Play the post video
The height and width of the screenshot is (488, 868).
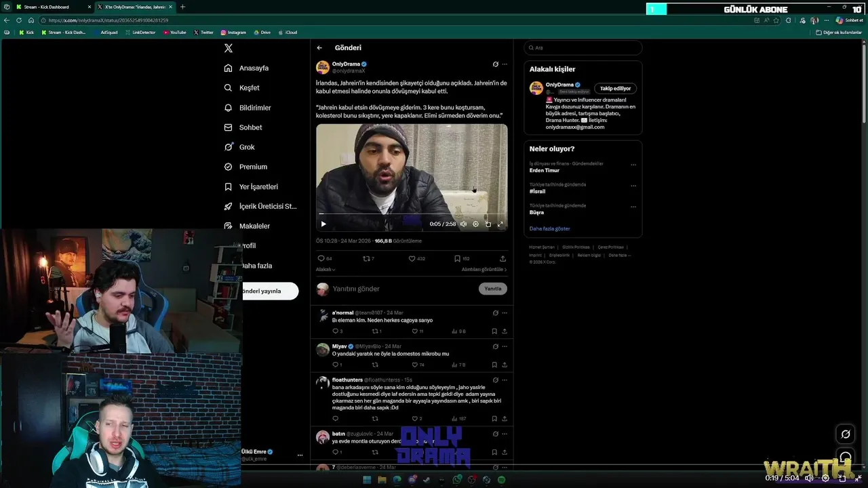323,224
